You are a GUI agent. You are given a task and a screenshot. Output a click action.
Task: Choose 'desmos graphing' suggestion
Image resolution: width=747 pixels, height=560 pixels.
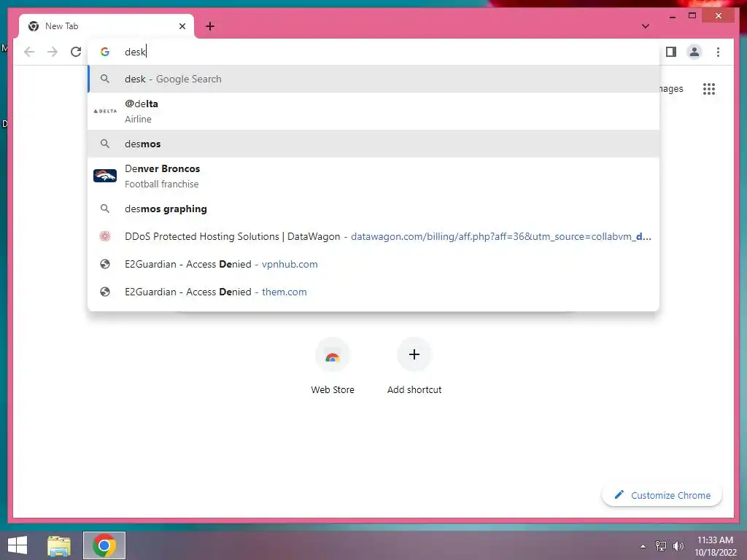click(373, 209)
